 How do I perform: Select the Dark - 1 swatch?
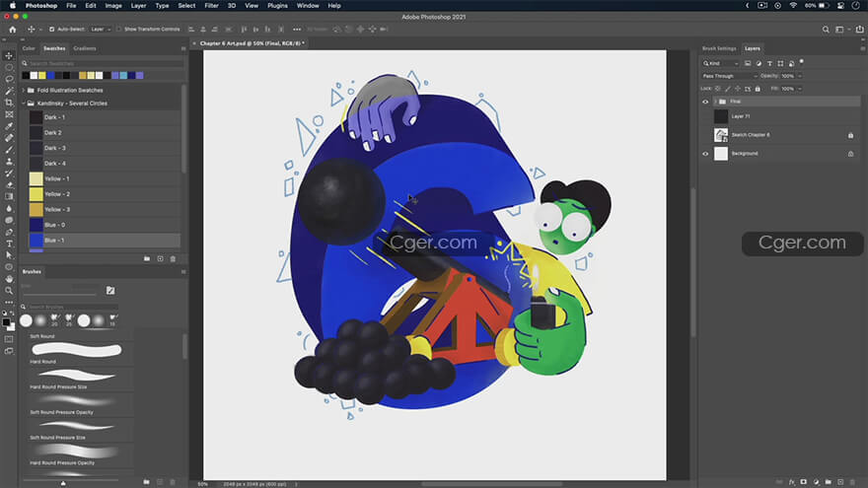pyautogui.click(x=105, y=117)
